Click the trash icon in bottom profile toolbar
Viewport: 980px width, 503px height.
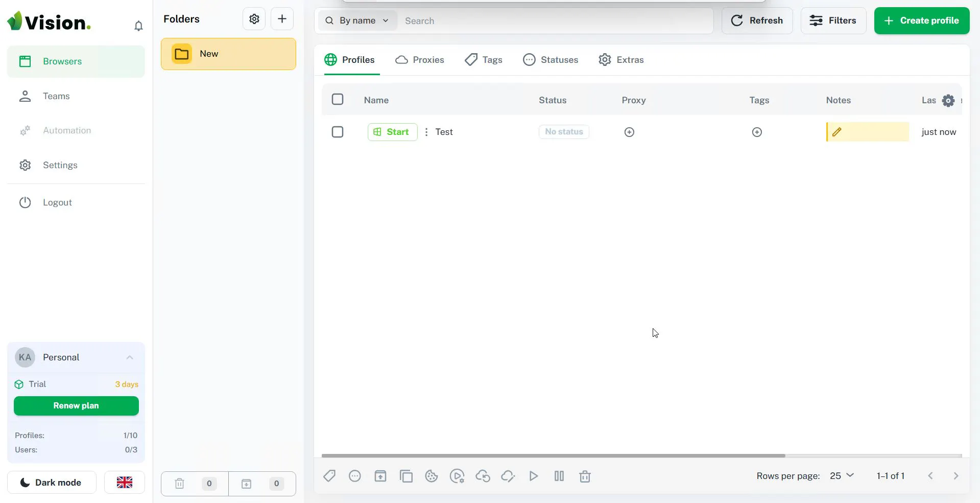click(585, 476)
